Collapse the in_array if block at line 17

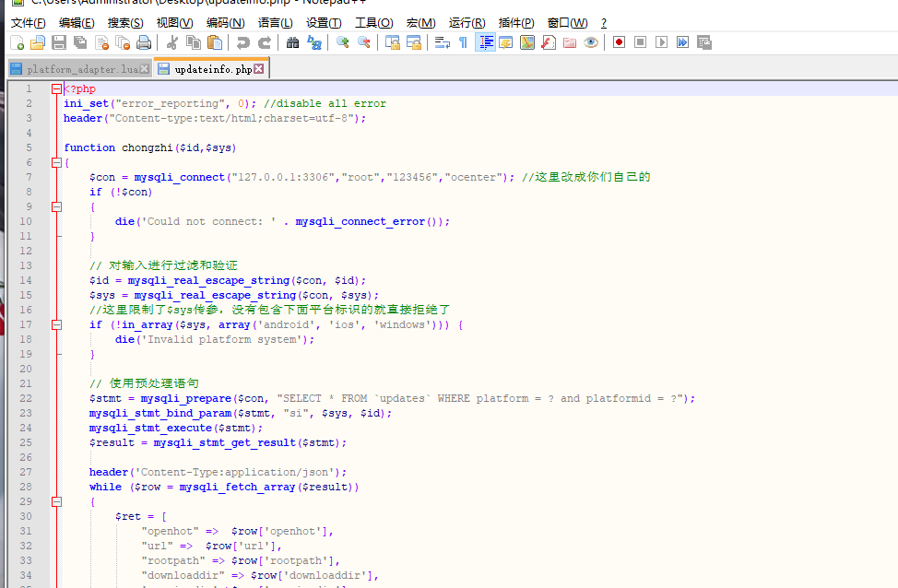coord(56,324)
